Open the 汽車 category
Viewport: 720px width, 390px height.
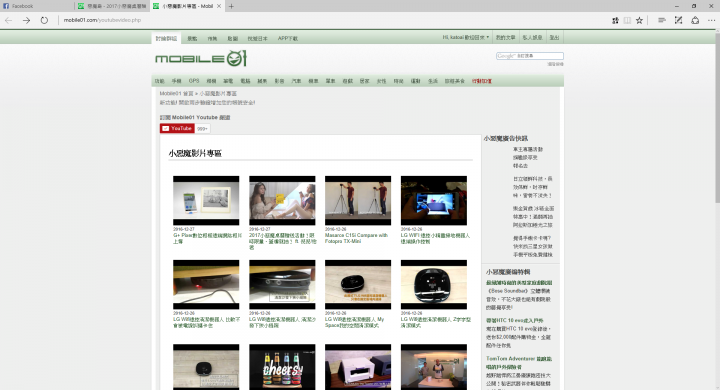[296, 81]
